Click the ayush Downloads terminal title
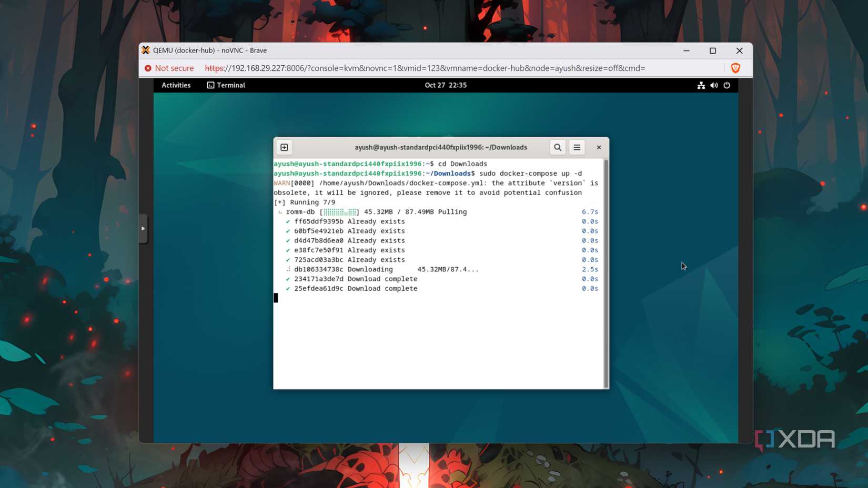Viewport: 868px width, 488px height. pyautogui.click(x=442, y=147)
